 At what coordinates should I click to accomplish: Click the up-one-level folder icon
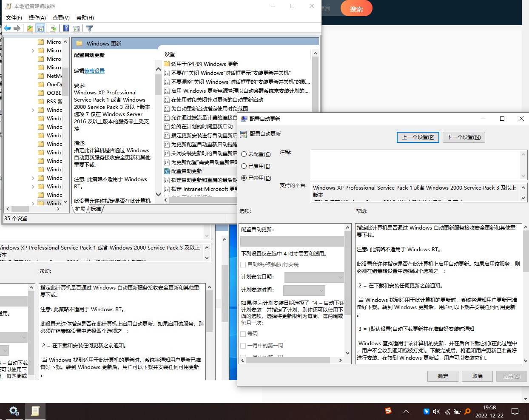tap(30, 28)
